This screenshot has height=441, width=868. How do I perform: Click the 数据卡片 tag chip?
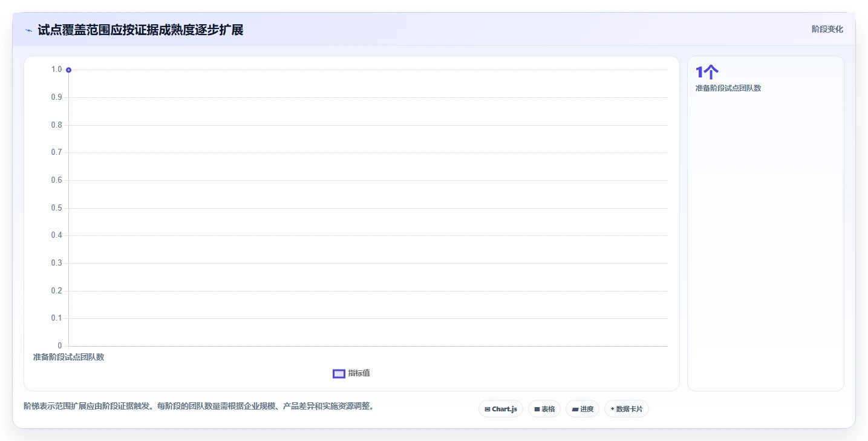tap(627, 409)
